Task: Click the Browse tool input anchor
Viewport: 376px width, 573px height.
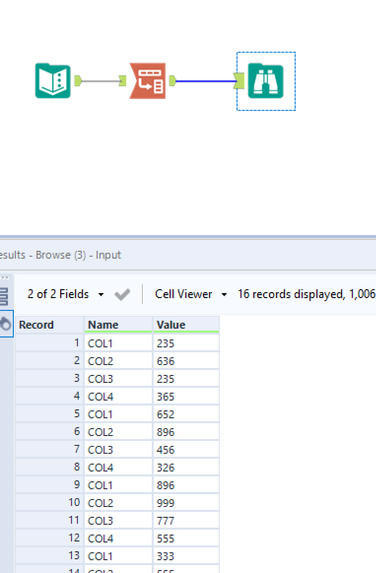Action: [x=239, y=81]
